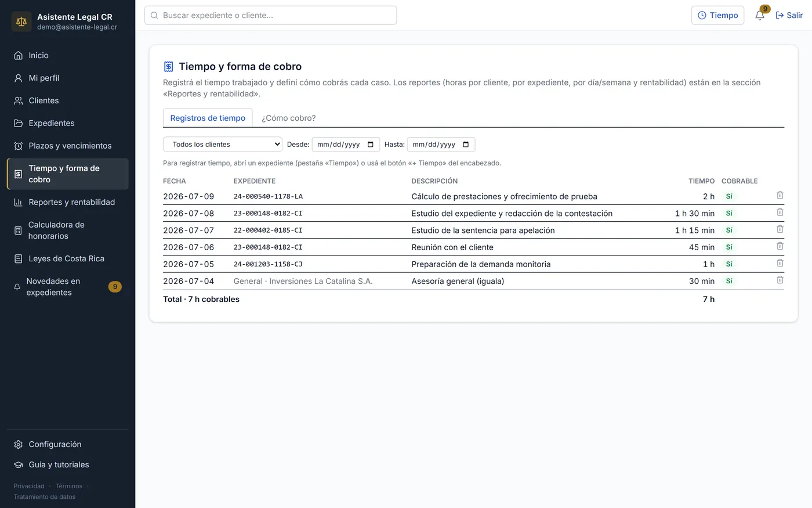Click the Total · 7 h cobrables text
Viewport: 812px width, 508px height.
[201, 300]
